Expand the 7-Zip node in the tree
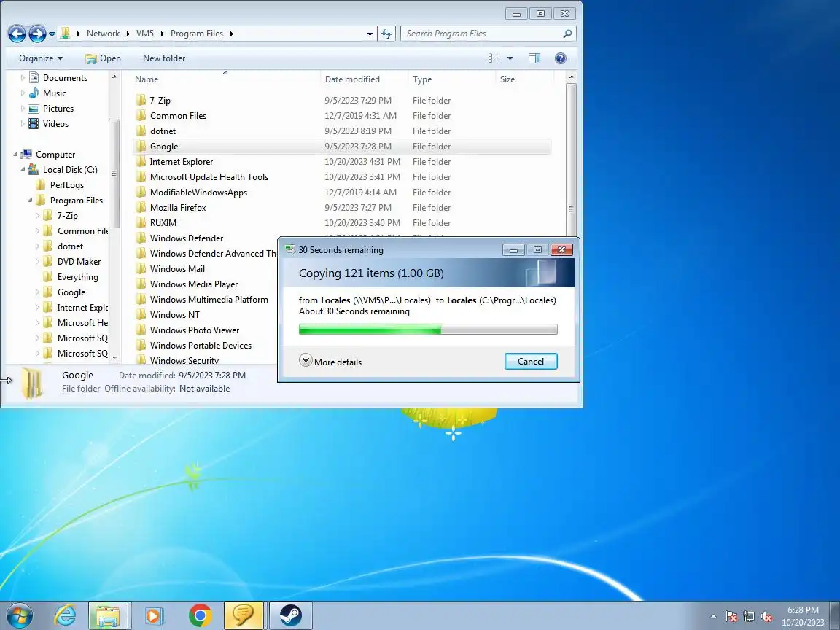 pos(37,215)
